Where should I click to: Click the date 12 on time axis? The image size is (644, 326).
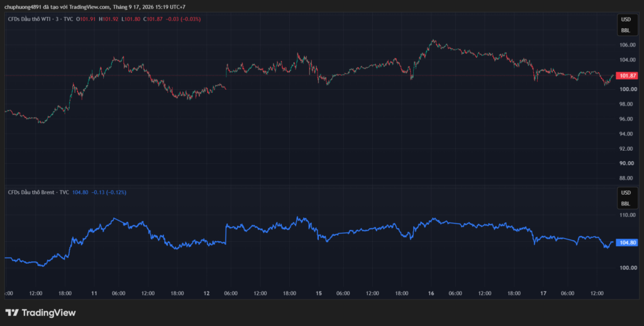pyautogui.click(x=206, y=293)
